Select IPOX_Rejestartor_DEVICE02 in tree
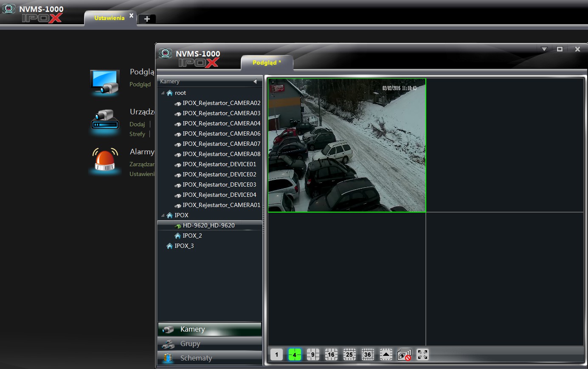The width and height of the screenshot is (588, 369). (x=219, y=174)
